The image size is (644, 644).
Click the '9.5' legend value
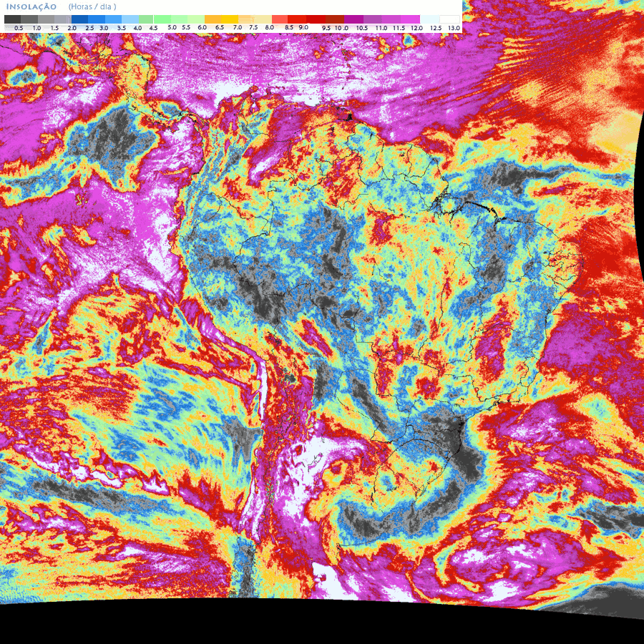tap(326, 29)
